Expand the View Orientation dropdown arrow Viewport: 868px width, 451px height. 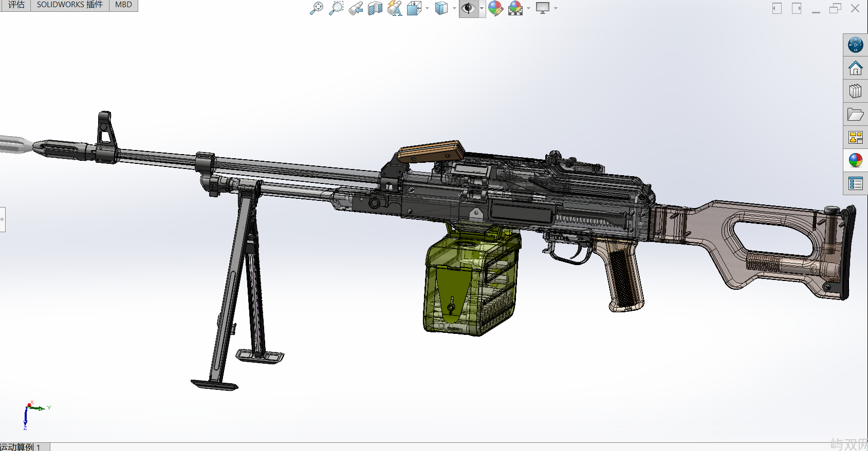[x=427, y=8]
